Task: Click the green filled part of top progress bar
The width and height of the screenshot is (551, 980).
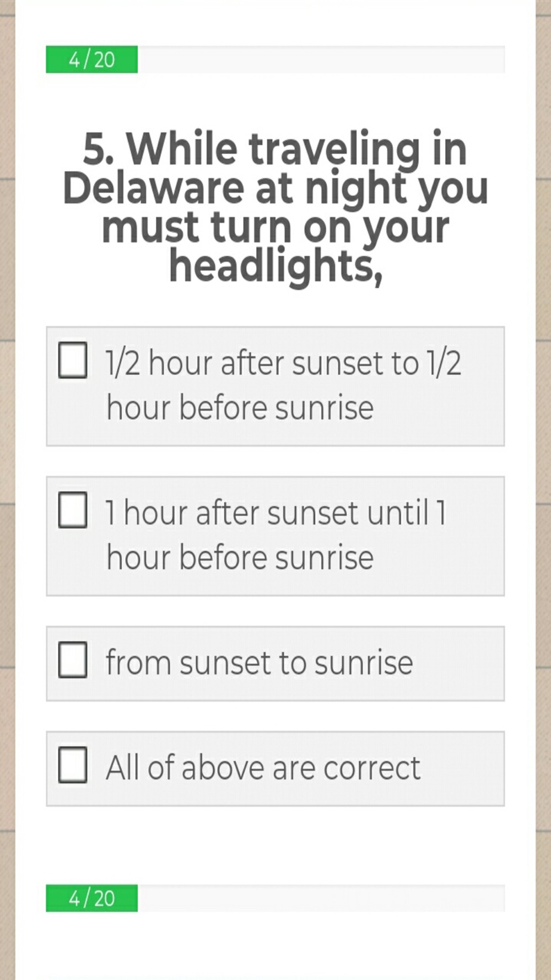Action: pos(91,60)
